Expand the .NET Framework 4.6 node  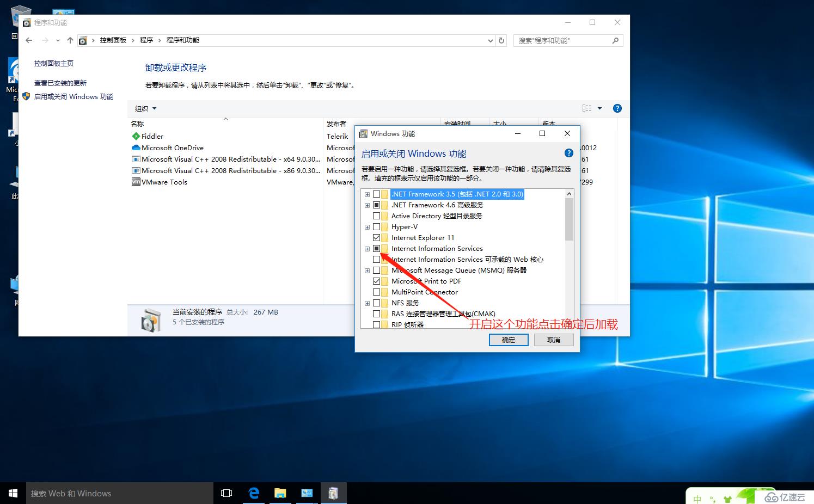click(x=367, y=205)
